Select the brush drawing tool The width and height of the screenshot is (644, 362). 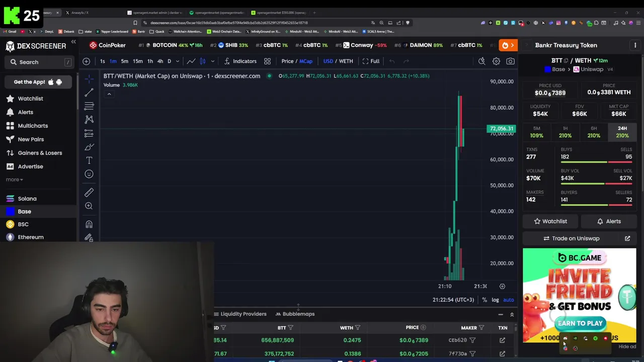[x=89, y=147]
